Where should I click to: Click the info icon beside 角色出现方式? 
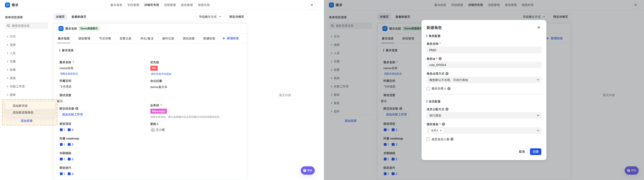(x=447, y=74)
